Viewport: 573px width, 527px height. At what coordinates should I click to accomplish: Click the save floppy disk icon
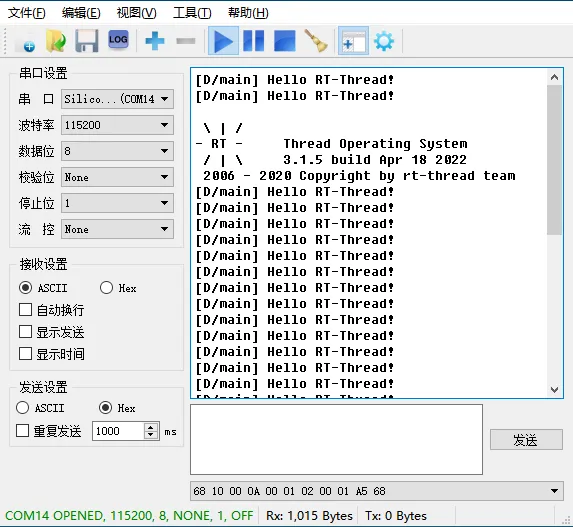click(x=87, y=41)
